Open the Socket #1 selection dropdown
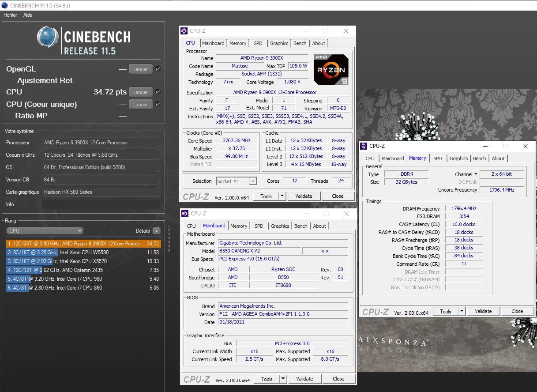Screen dimensions: 537x392 coord(237,181)
